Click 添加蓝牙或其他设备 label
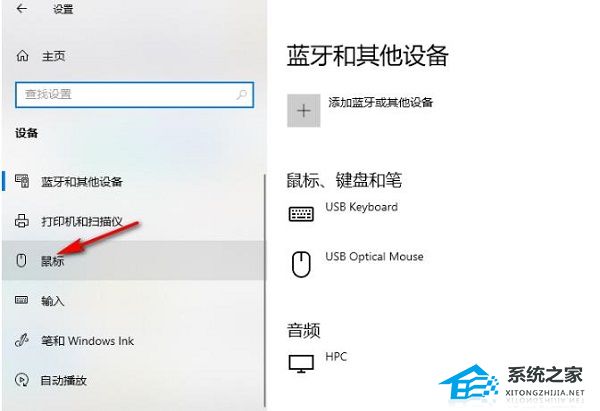The height and width of the screenshot is (411, 600). (380, 102)
